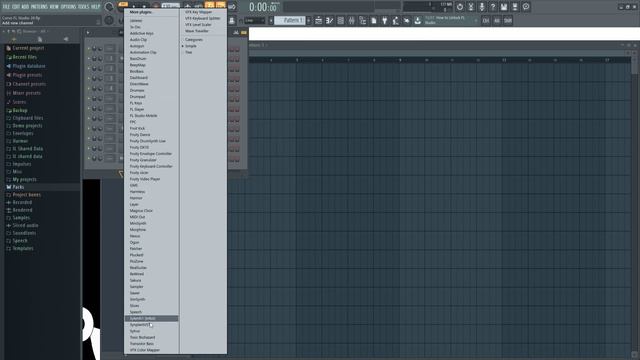Add Harmor instrument from plugin menu
Image resolution: width=640 pixels, height=360 pixels.
click(x=136, y=198)
